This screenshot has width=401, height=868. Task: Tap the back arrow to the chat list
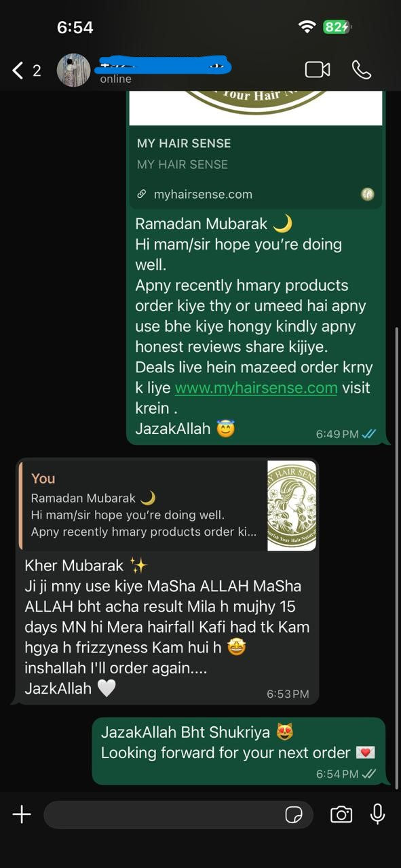[x=18, y=70]
